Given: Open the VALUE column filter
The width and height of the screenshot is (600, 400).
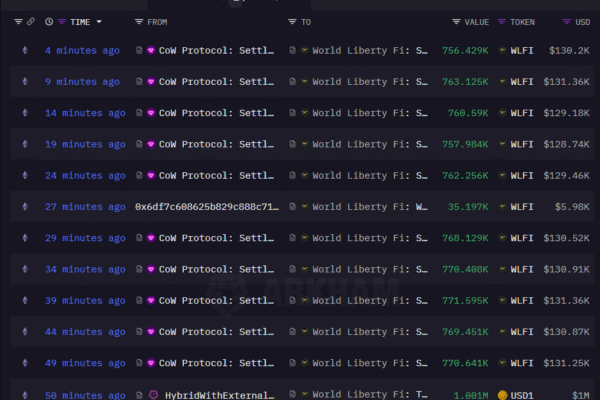Looking at the screenshot, I should [x=456, y=21].
